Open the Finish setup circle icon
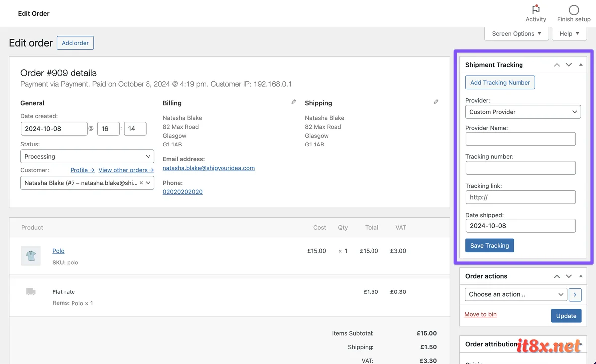 pyautogui.click(x=574, y=10)
